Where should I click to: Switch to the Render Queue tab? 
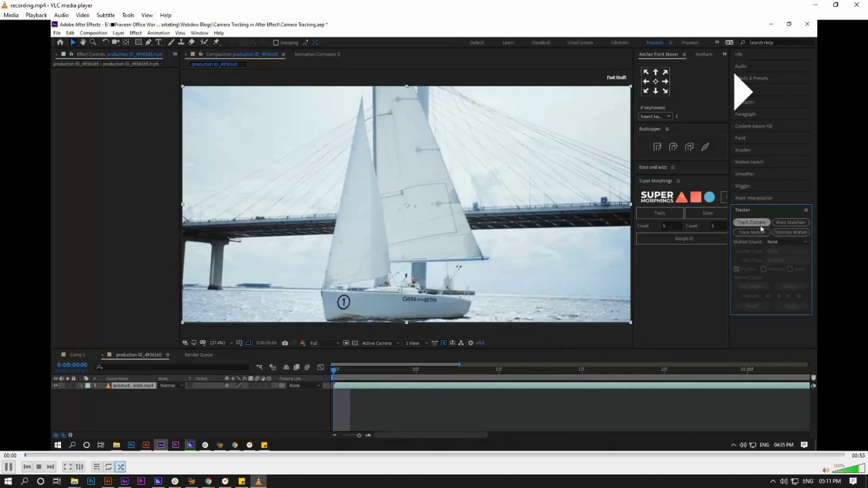[198, 354]
